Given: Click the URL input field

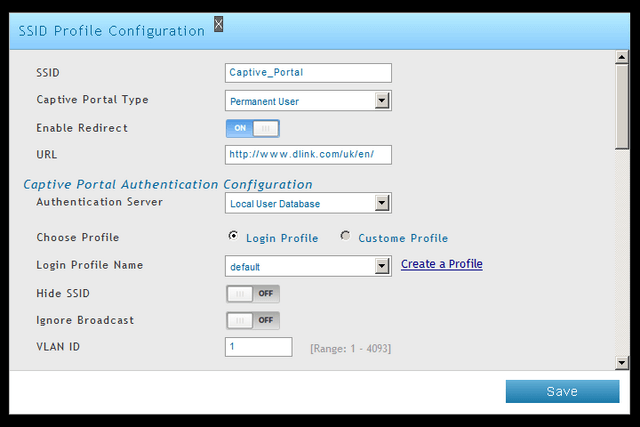Looking at the screenshot, I should [x=308, y=155].
